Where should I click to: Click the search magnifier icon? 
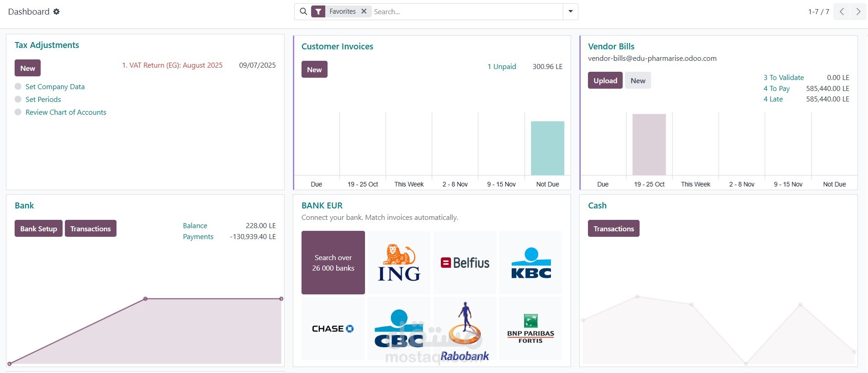pyautogui.click(x=303, y=11)
